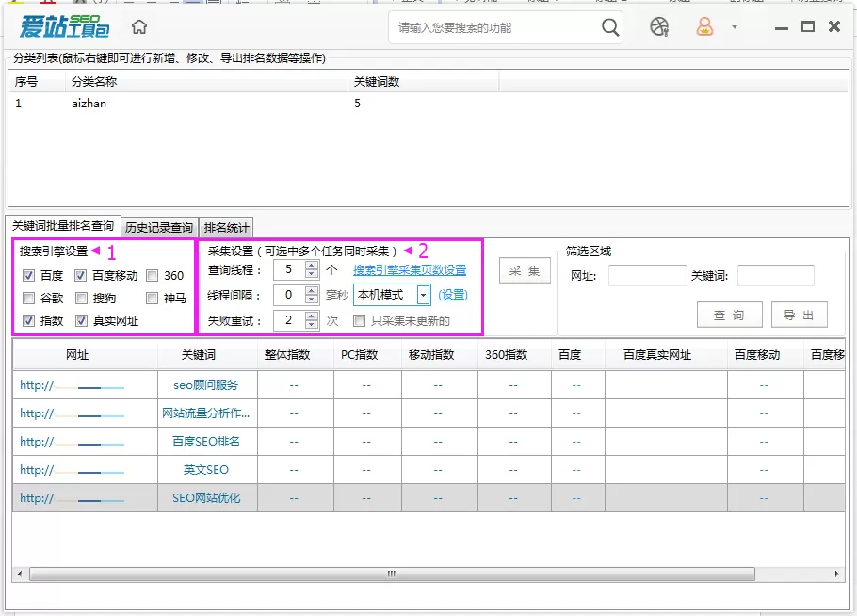Click the 百度真实网址 column header
857x616 pixels.
pyautogui.click(x=666, y=355)
